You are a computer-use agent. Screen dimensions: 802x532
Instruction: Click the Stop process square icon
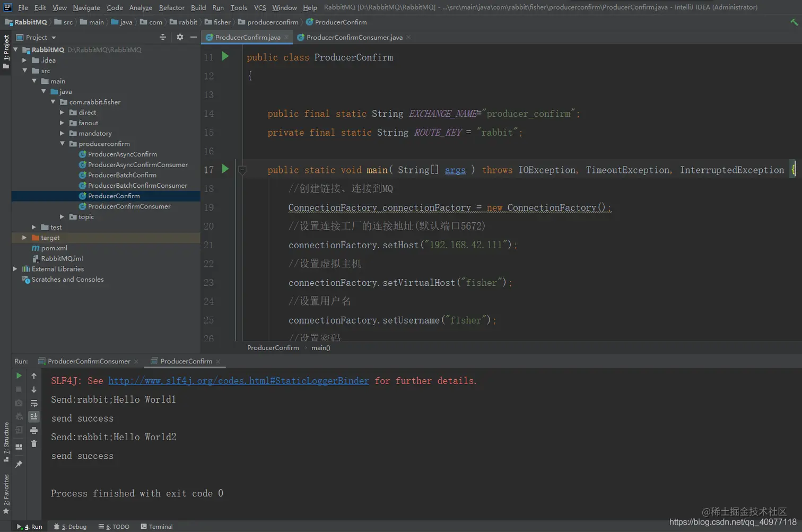tap(19, 389)
